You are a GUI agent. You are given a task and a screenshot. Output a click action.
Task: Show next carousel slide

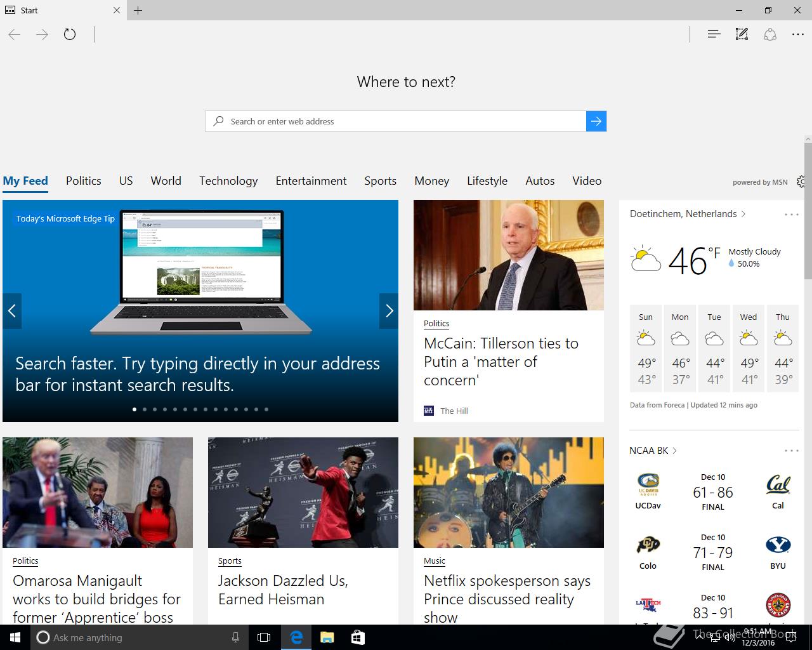pyautogui.click(x=389, y=310)
